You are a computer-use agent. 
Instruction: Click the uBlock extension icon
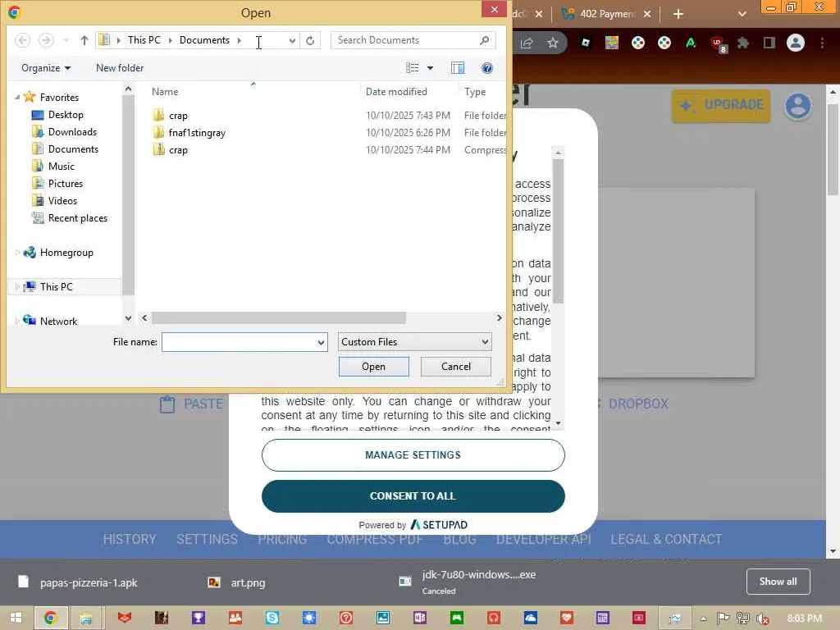coord(718,43)
